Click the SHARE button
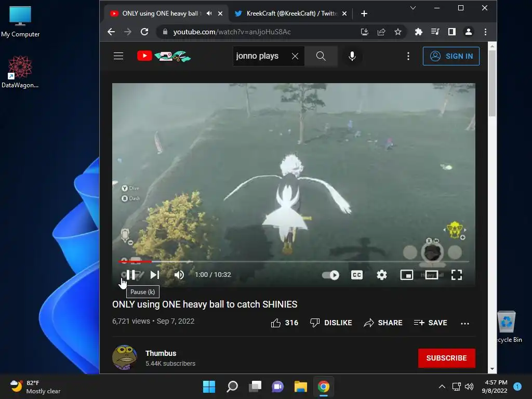The height and width of the screenshot is (399, 532). [x=383, y=323]
